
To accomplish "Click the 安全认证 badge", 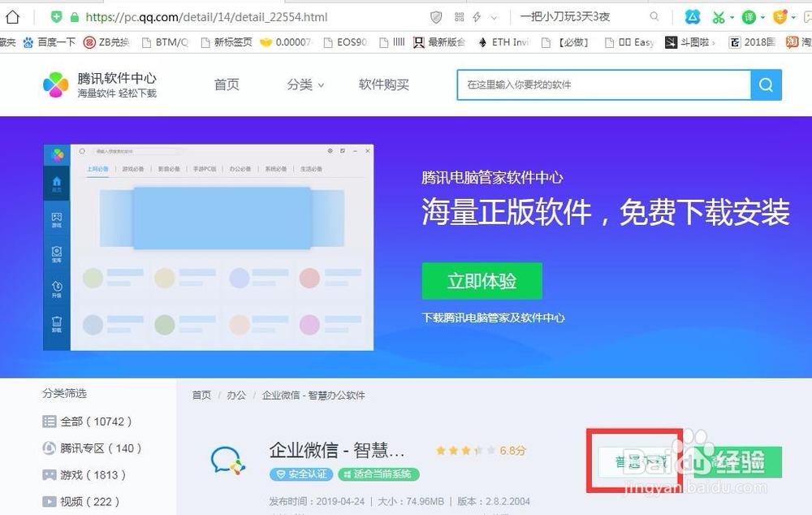I will [302, 474].
